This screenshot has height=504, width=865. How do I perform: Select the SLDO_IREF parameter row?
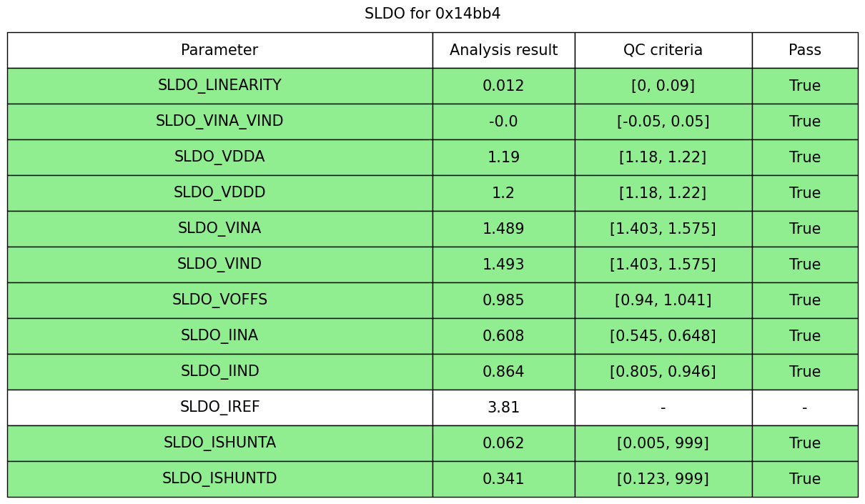[219, 407]
